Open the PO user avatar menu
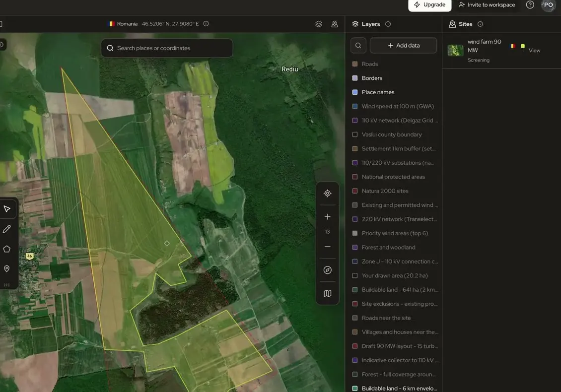 point(548,4)
